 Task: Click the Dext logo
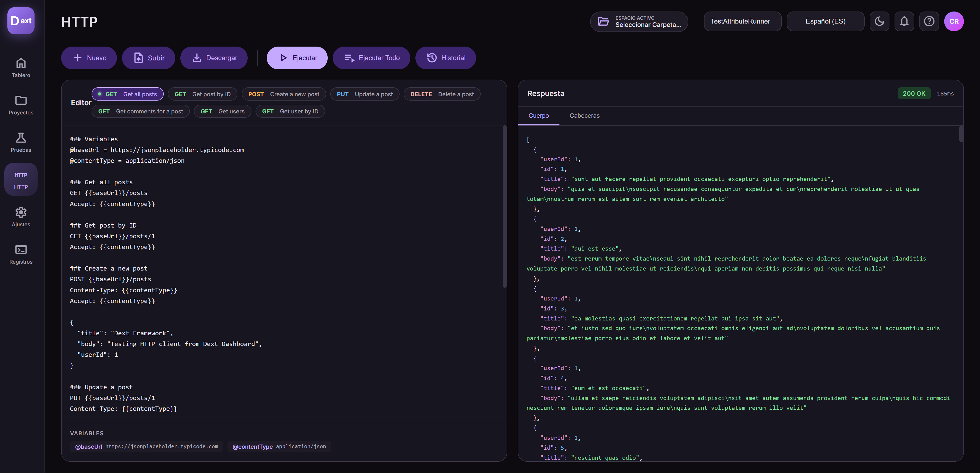(x=21, y=20)
